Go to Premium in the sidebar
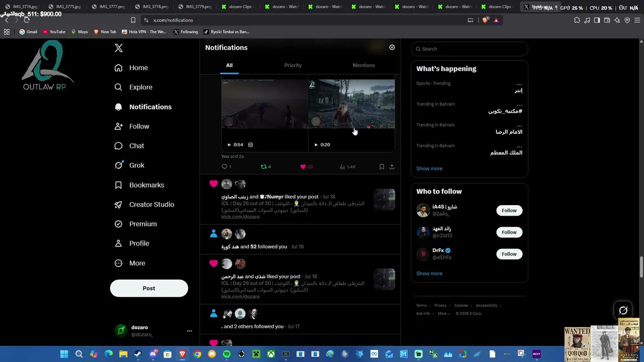The height and width of the screenshot is (362, 644). [x=136, y=224]
